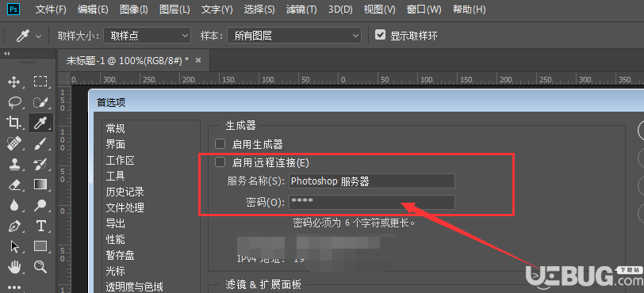Open the 编辑(E) menu

click(x=93, y=10)
